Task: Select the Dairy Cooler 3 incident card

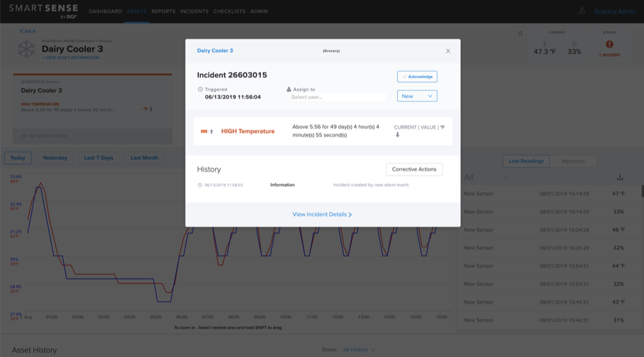Action: [x=92, y=109]
